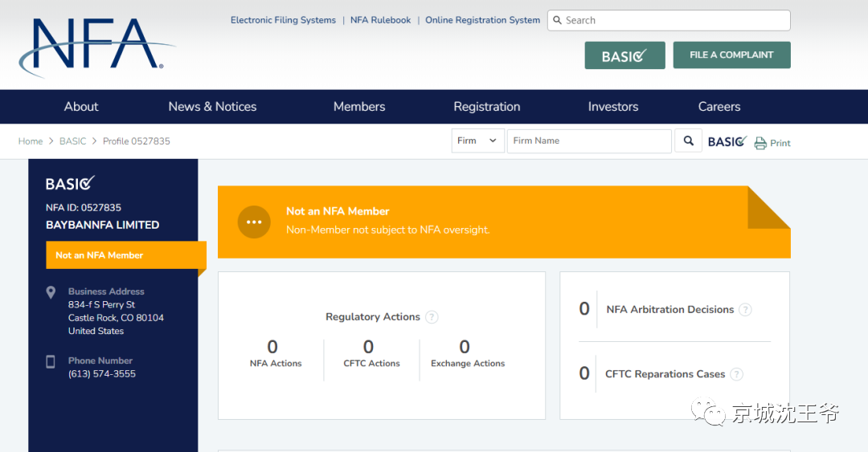Click the map pin icon by Business Address
This screenshot has width=868, height=452.
(51, 293)
